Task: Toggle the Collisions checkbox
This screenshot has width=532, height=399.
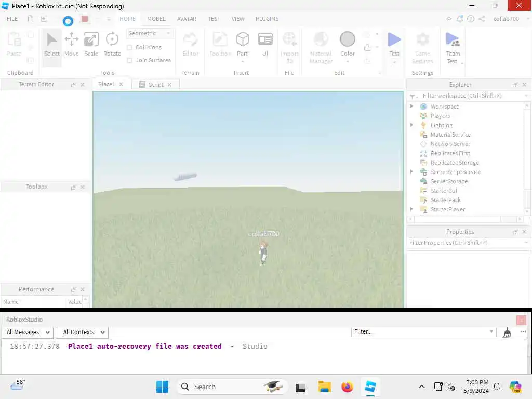Action: tap(129, 47)
